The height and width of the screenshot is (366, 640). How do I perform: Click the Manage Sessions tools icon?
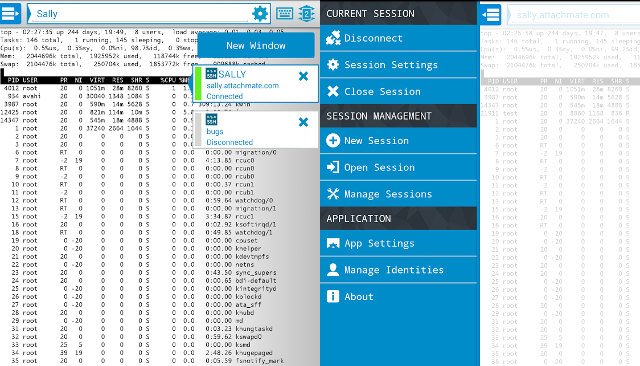pos(333,194)
